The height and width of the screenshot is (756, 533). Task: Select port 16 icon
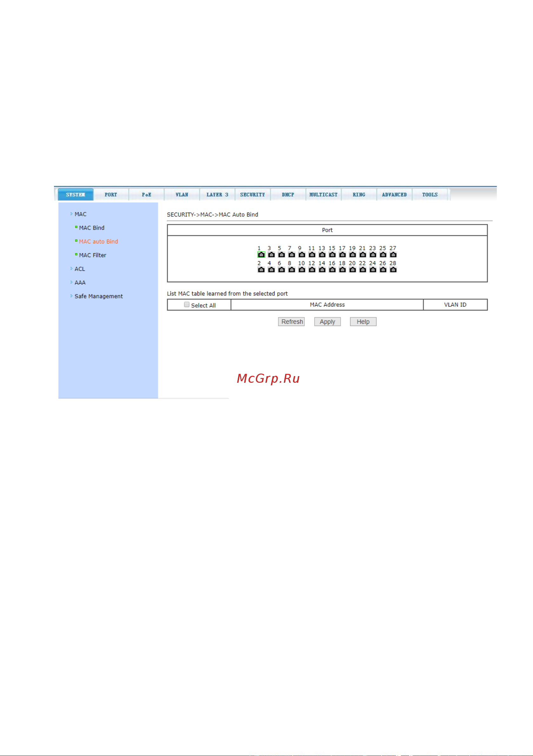(x=332, y=270)
